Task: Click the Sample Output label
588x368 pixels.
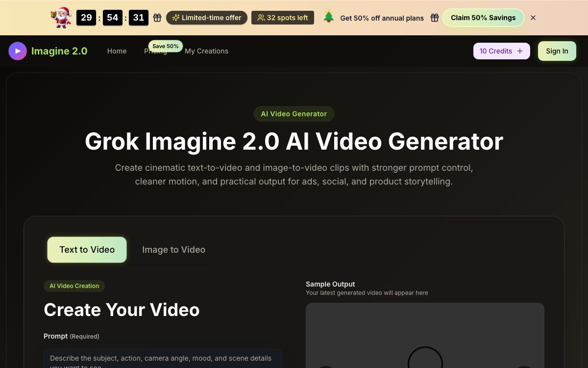Action: tap(330, 284)
